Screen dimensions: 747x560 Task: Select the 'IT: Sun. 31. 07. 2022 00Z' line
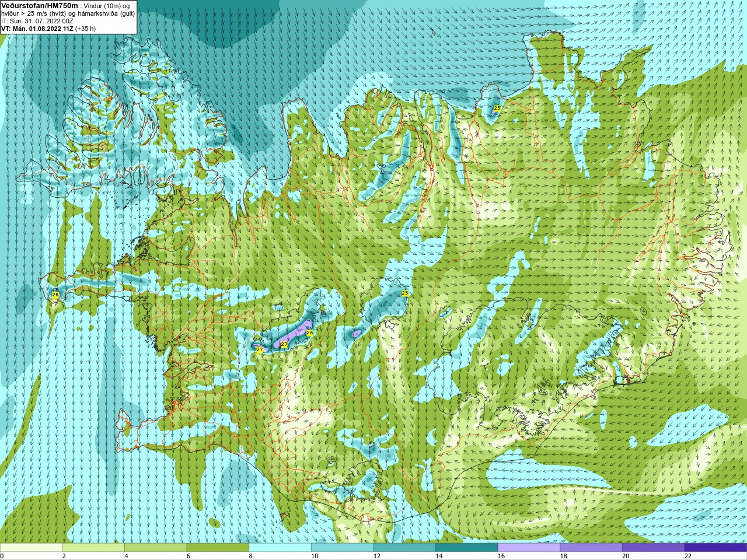point(37,21)
